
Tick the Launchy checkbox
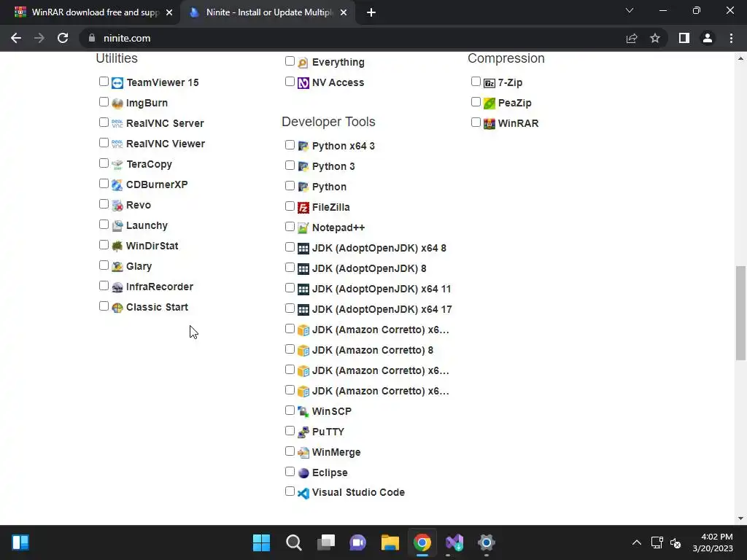coord(104,225)
